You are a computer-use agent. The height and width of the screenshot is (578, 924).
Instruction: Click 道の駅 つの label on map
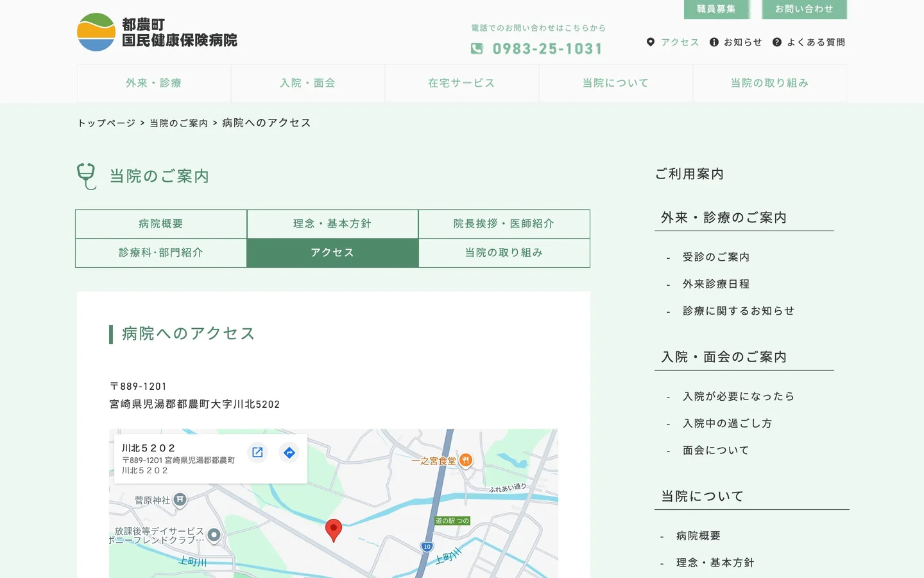tap(452, 521)
